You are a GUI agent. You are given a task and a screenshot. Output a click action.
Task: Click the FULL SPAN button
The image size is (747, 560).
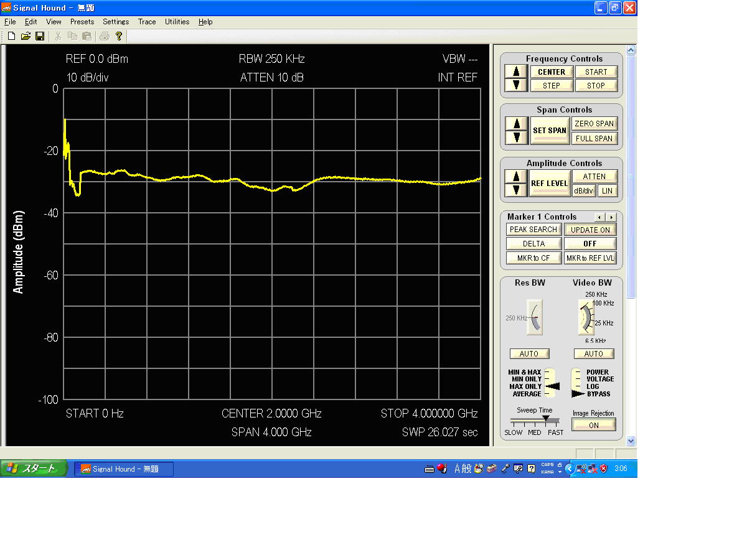click(594, 138)
